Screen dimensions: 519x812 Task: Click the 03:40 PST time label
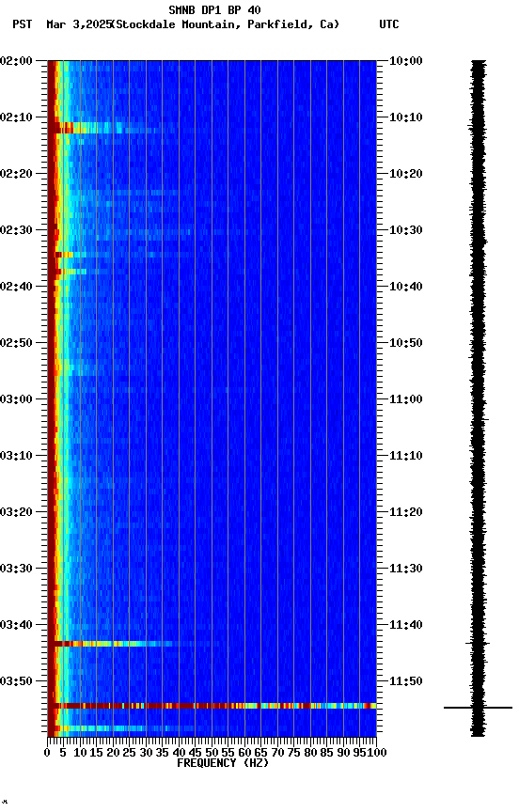(16, 626)
